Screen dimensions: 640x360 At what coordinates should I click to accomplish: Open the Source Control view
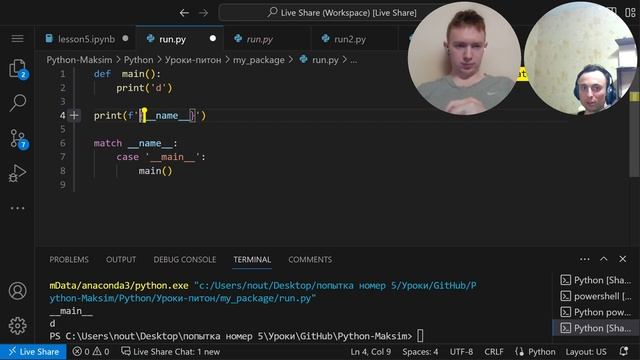click(x=18, y=138)
